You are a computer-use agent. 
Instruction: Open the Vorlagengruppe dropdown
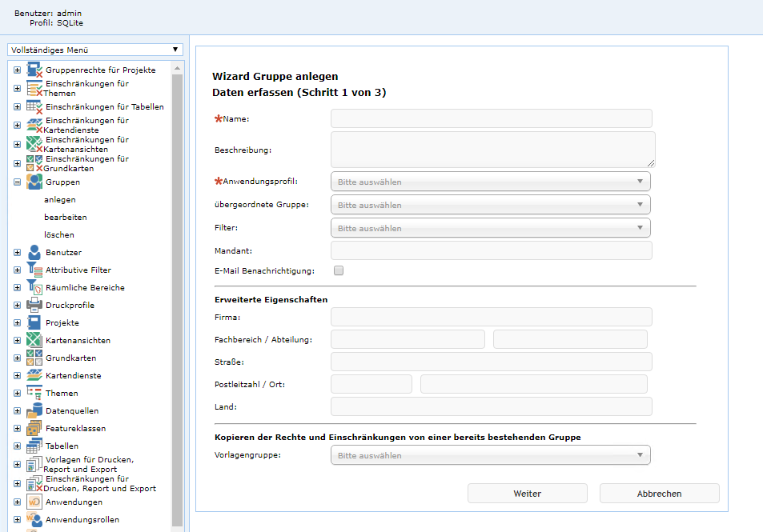[490, 455]
